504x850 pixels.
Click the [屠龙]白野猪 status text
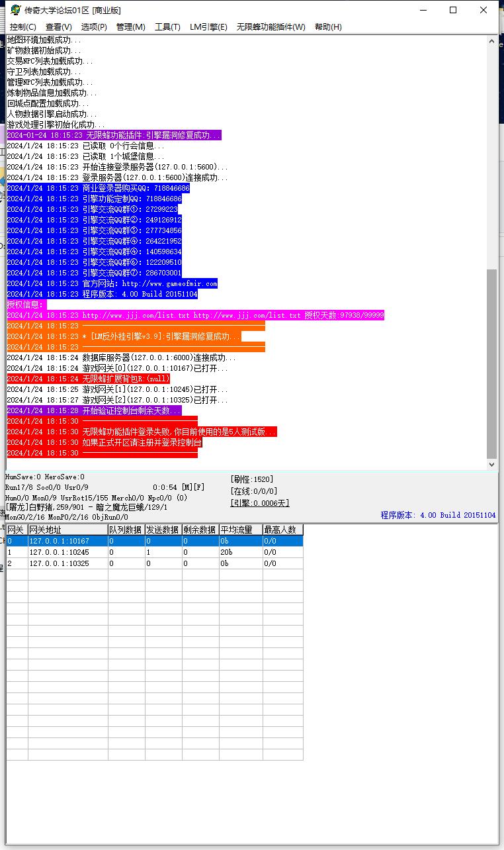point(86,507)
